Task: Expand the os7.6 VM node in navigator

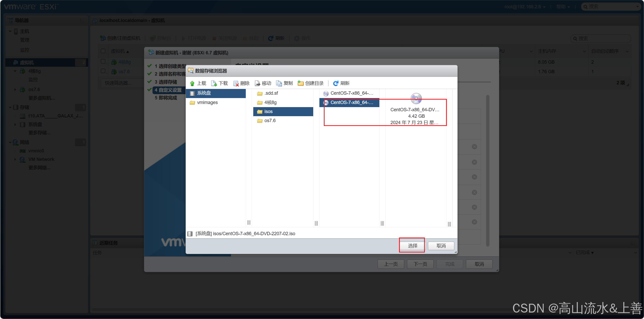Action: click(x=15, y=90)
